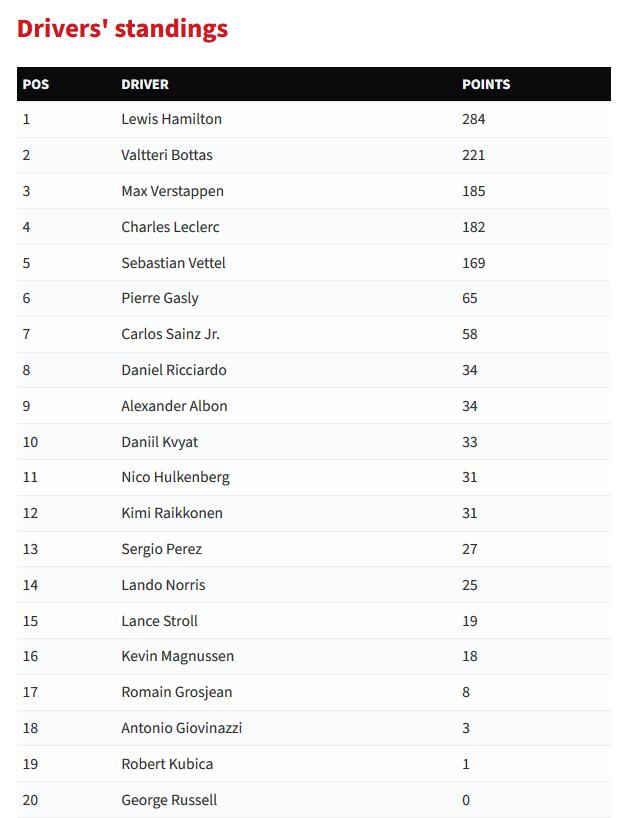Click the Pierre Gasly driver entry
The height and width of the screenshot is (818, 630).
pyautogui.click(x=160, y=298)
